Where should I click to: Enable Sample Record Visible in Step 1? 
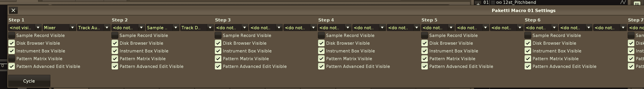12,35
